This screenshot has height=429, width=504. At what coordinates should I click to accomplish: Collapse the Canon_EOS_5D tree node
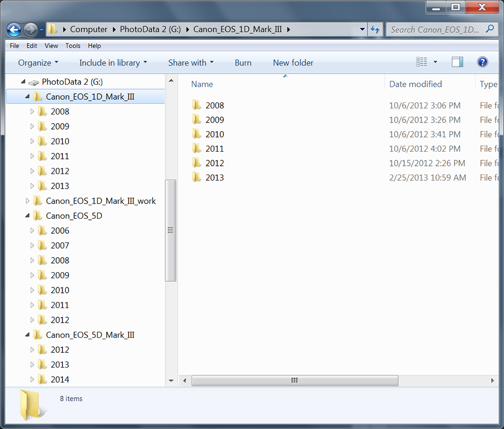click(x=27, y=216)
